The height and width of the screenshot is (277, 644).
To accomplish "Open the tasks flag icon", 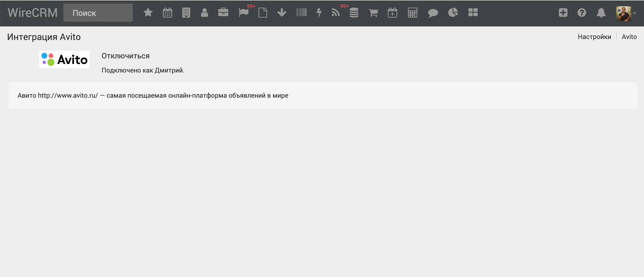I will pos(244,13).
